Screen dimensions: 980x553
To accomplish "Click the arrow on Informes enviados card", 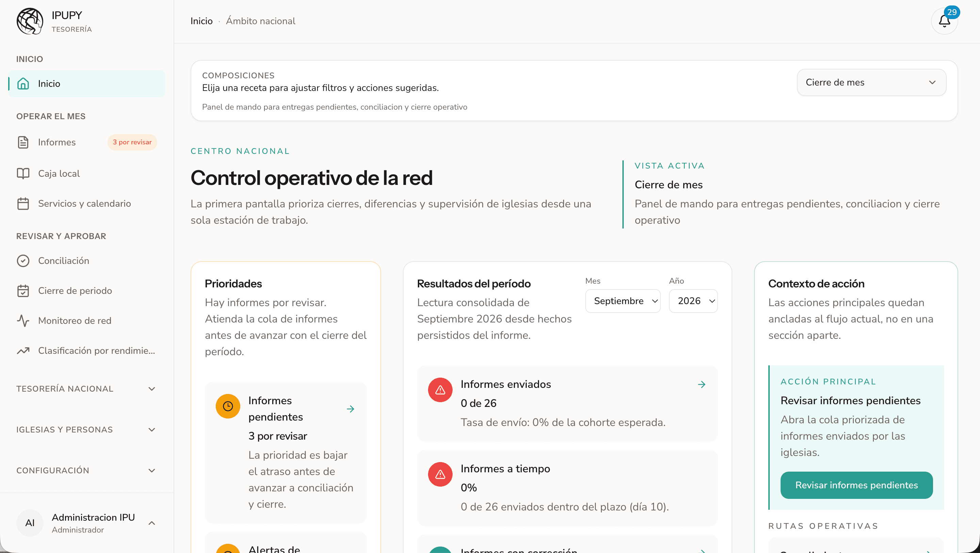I will (x=702, y=384).
